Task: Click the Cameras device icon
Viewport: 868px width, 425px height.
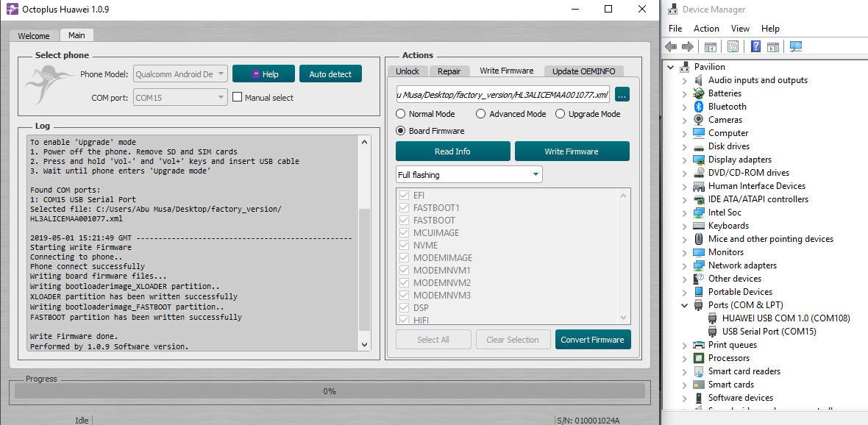Action: pyautogui.click(x=699, y=120)
